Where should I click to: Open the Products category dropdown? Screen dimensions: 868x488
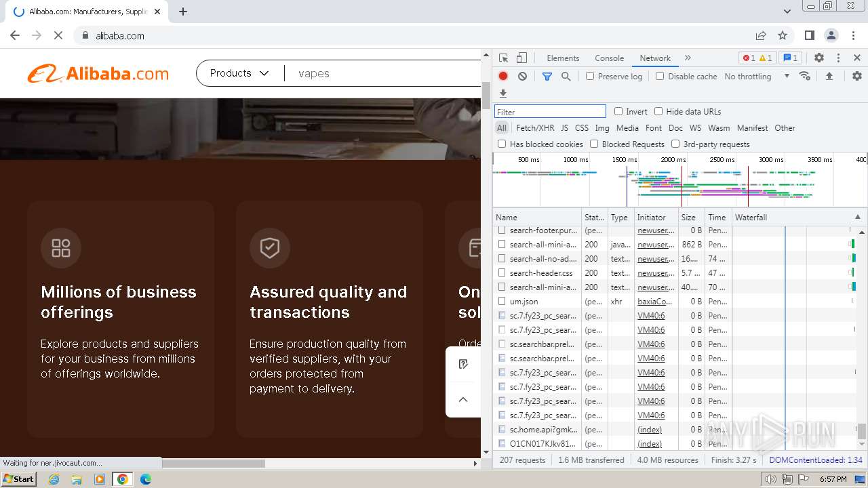239,73
